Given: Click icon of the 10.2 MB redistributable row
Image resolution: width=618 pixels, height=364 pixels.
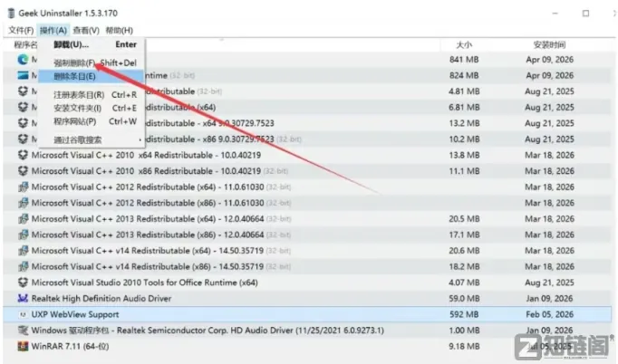Looking at the screenshot, I should 23,139.
